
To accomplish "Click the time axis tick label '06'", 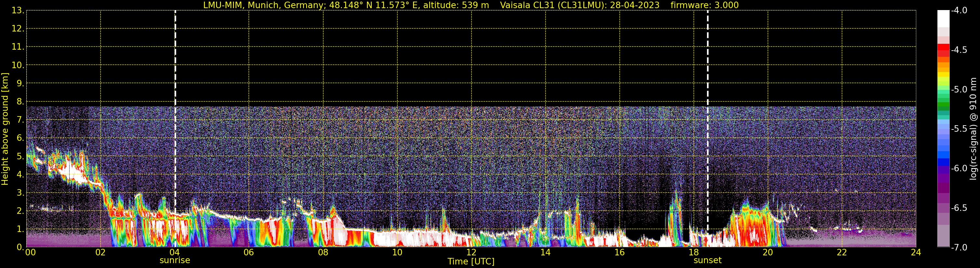I will pos(249,252).
